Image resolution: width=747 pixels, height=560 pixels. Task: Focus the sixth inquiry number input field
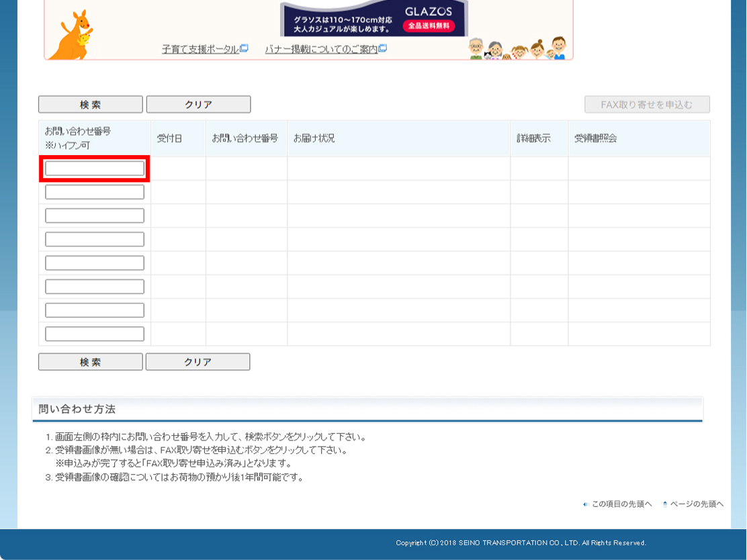[x=95, y=287]
